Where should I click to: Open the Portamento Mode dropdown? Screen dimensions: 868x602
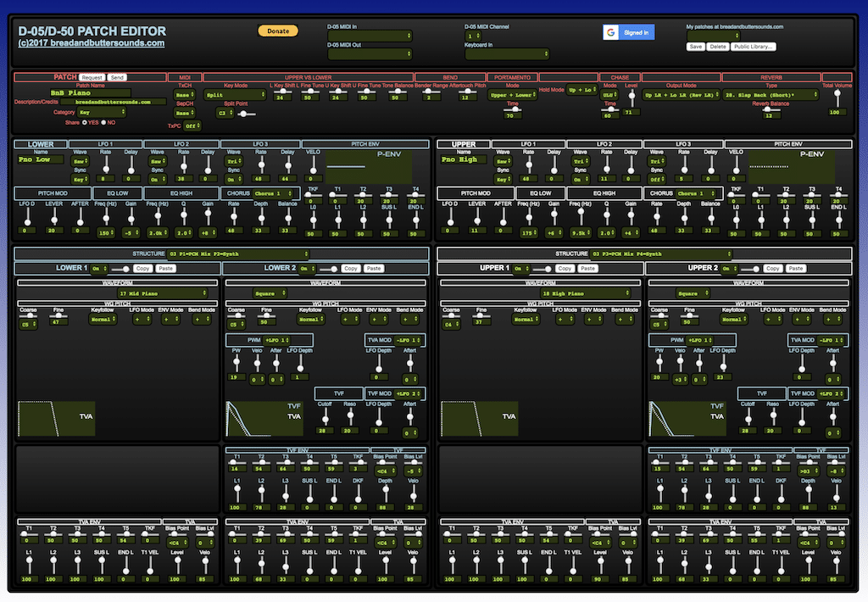coord(513,95)
